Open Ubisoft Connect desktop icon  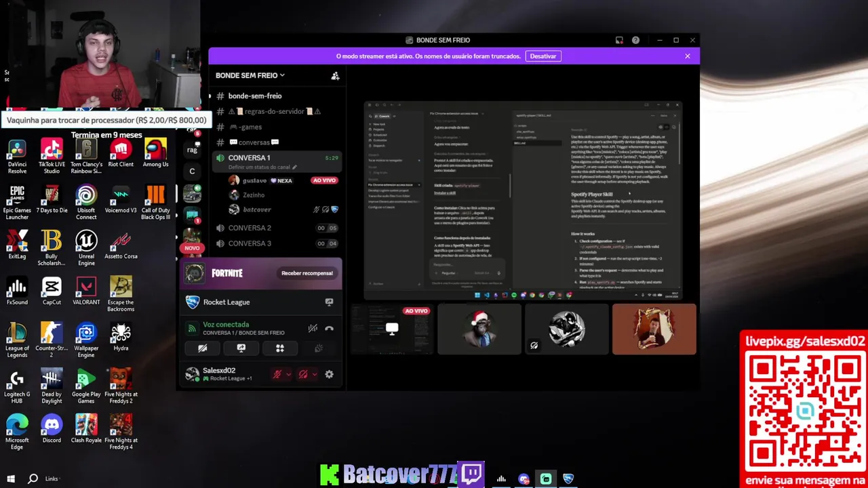pyautogui.click(x=86, y=202)
